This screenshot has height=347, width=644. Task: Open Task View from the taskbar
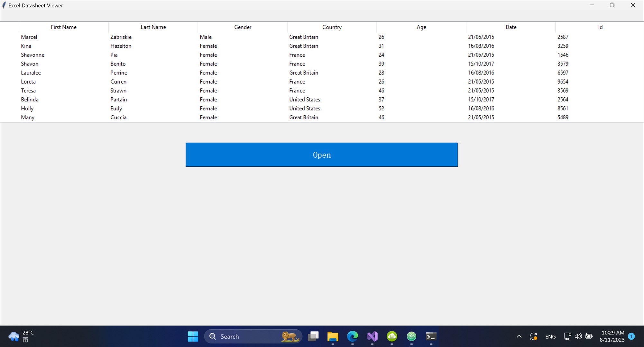pyautogui.click(x=313, y=336)
